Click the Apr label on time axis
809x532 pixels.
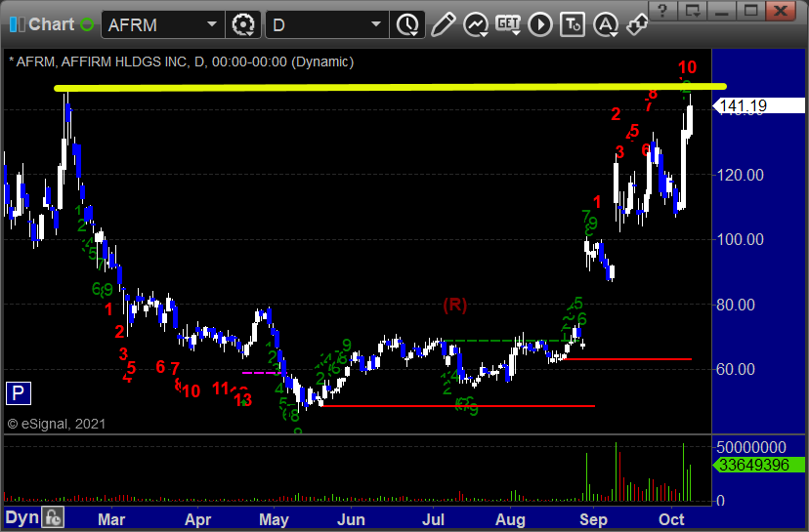pyautogui.click(x=197, y=519)
